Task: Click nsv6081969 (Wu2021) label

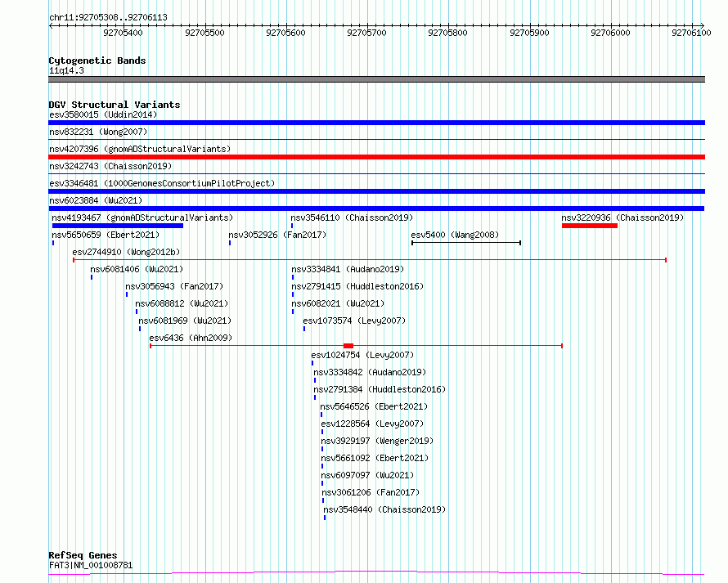Action: click(x=185, y=321)
